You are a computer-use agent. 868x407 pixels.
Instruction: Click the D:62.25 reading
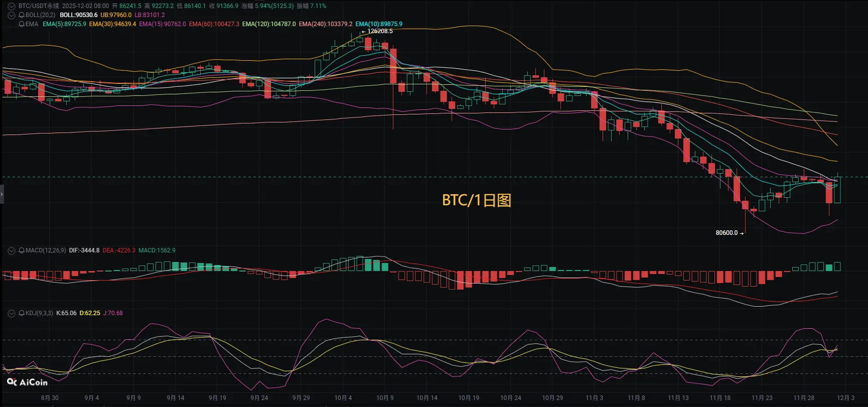click(x=90, y=313)
